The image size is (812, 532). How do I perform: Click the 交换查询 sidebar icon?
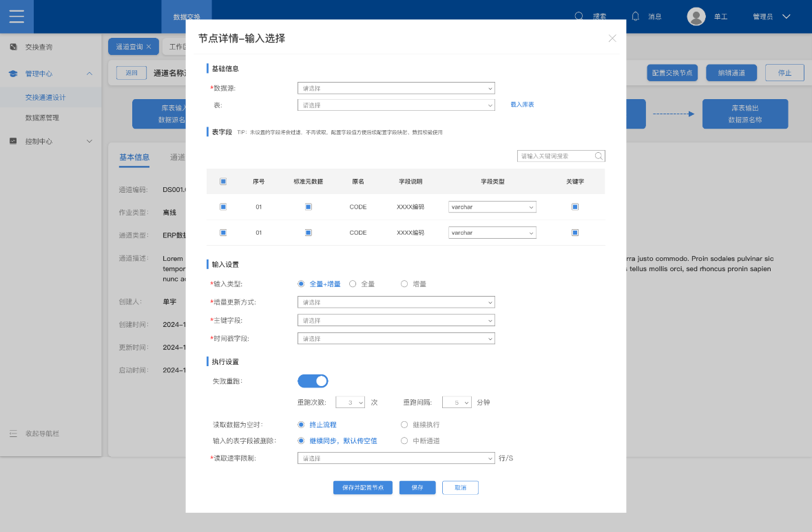[12, 47]
